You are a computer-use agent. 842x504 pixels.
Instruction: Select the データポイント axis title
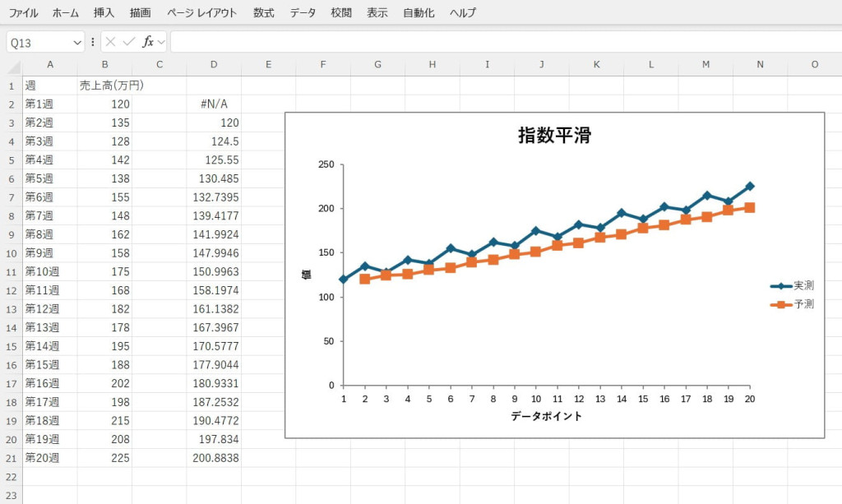(546, 416)
